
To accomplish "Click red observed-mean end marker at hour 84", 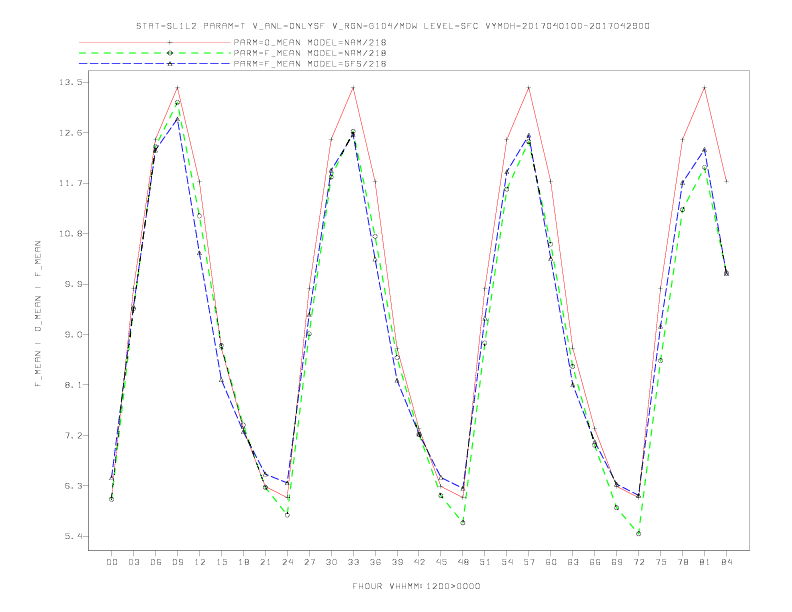I will (726, 181).
